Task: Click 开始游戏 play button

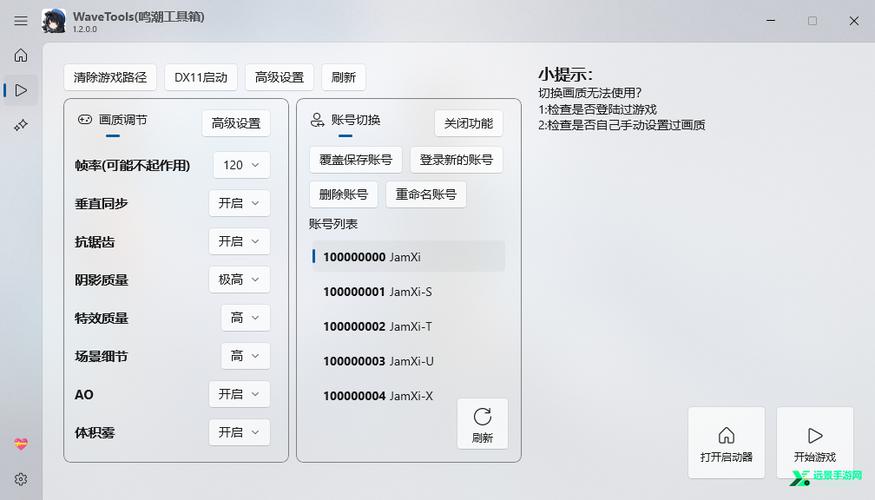Action: tap(815, 443)
